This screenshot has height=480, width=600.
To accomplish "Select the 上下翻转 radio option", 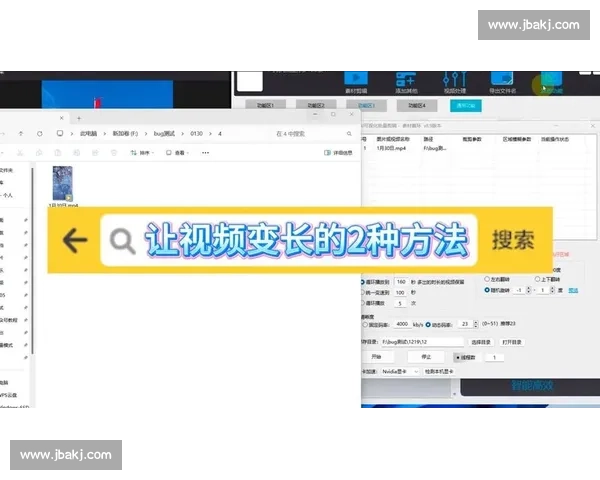I will [537, 279].
